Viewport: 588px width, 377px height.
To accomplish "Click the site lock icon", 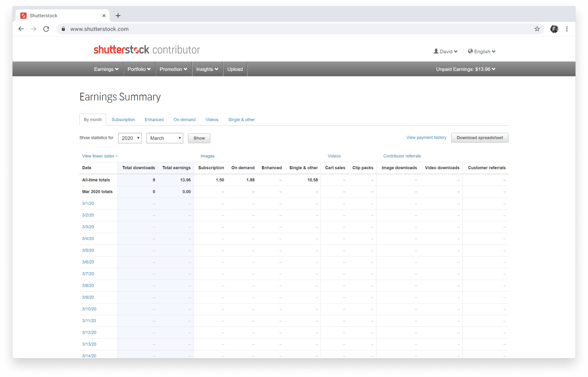I will [x=63, y=29].
